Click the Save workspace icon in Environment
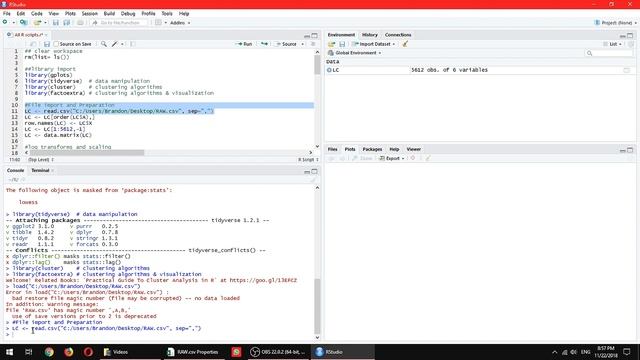 point(342,44)
